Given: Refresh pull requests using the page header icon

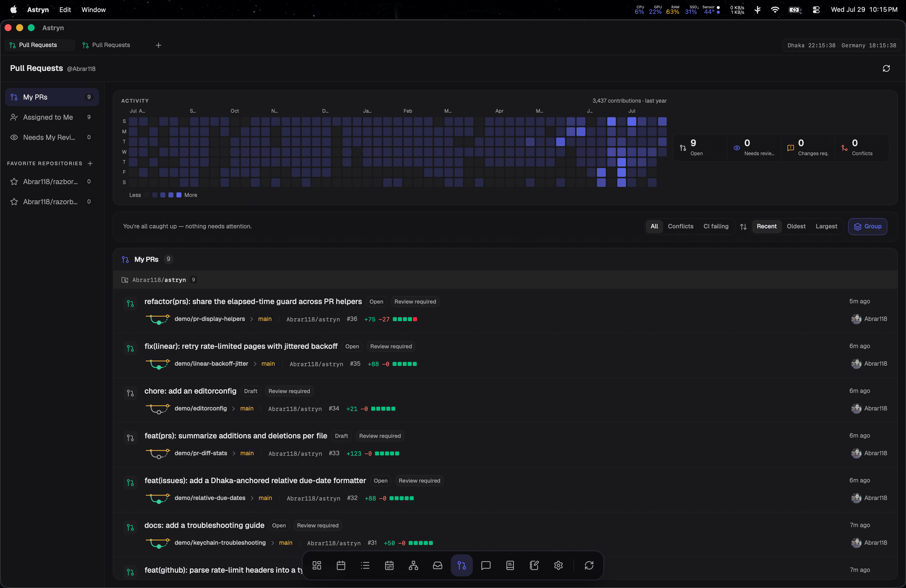Looking at the screenshot, I should [x=886, y=68].
